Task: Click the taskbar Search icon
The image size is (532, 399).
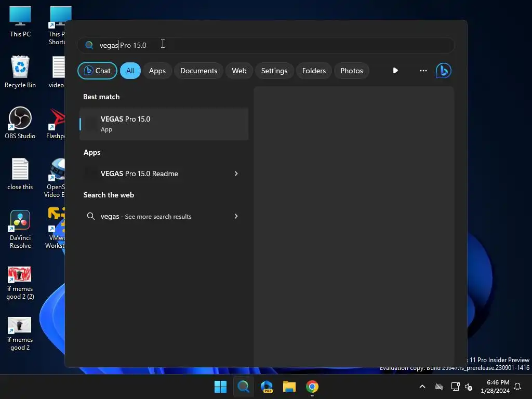Action: pyautogui.click(x=243, y=387)
